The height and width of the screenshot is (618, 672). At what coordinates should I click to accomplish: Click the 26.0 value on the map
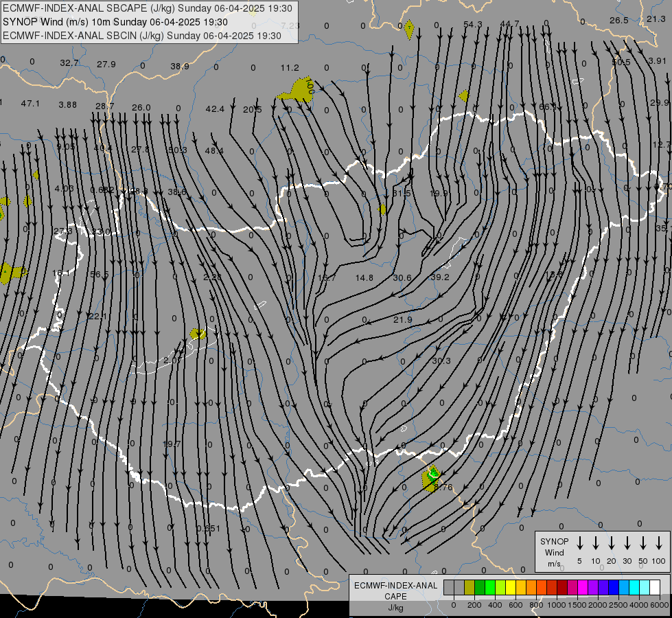[141, 107]
